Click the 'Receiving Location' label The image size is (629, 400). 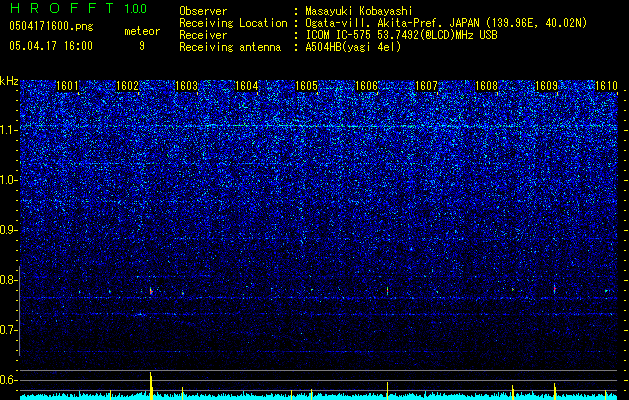[233, 23]
